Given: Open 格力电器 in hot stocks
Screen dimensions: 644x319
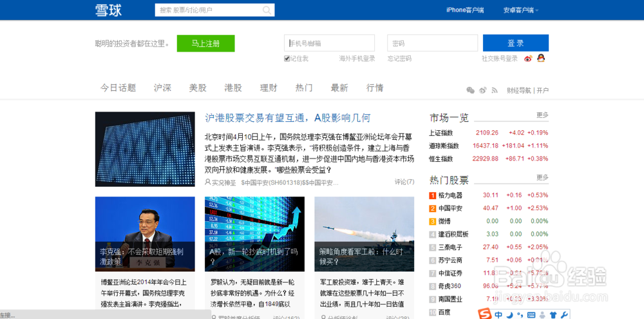Looking at the screenshot, I should point(450,195).
